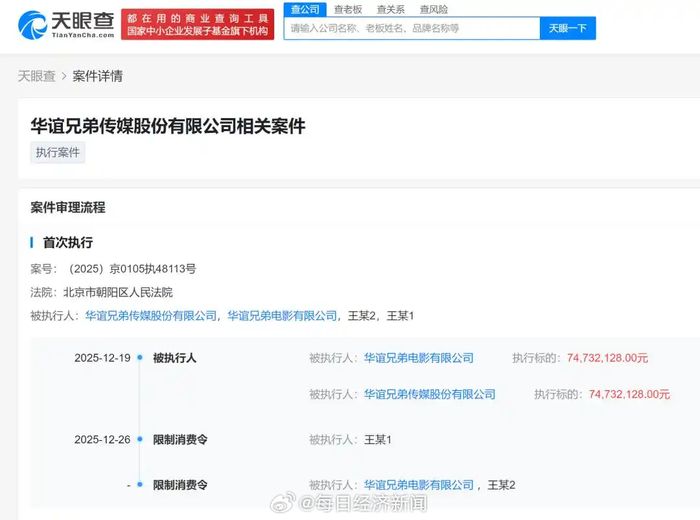
Task: Click the Weibo logo in the watermark
Action: (284, 501)
